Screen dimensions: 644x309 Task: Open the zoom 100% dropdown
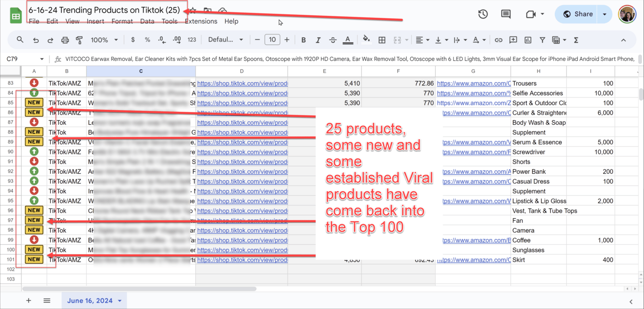pos(104,40)
